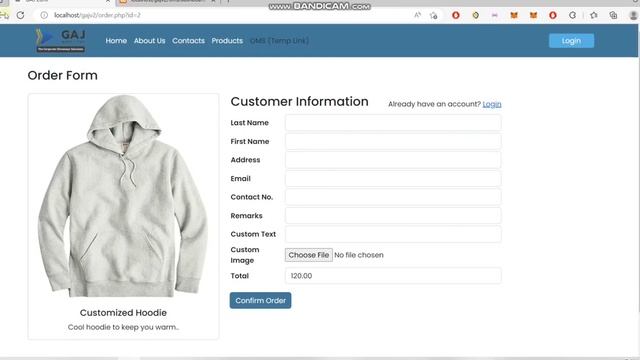The width and height of the screenshot is (640, 360).
Task: Click the Login button in the navbar
Action: [571, 41]
